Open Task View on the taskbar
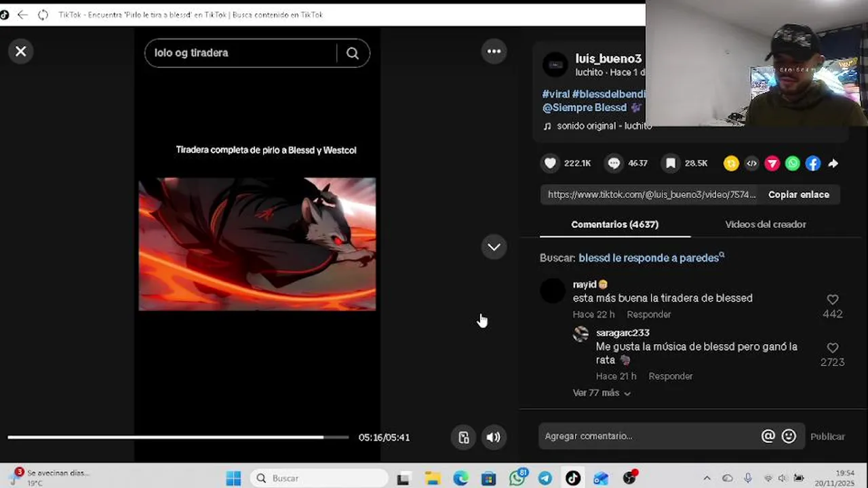 [x=403, y=479]
